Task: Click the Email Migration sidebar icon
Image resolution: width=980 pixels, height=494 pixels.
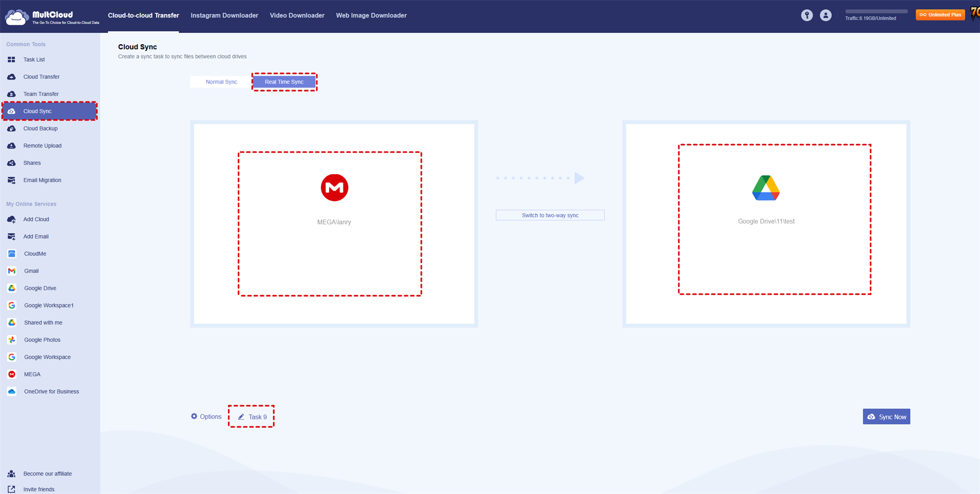Action: coord(11,180)
